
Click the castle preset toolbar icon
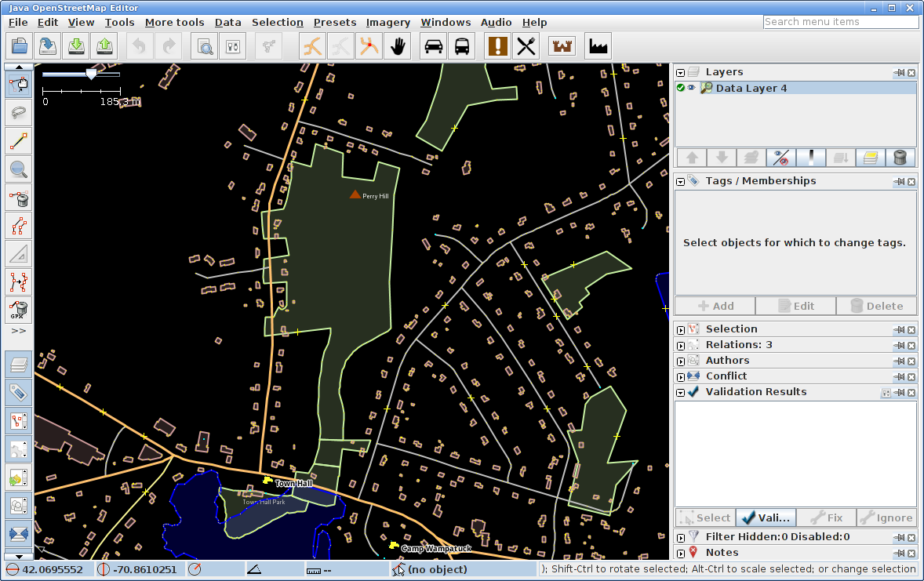(x=562, y=46)
